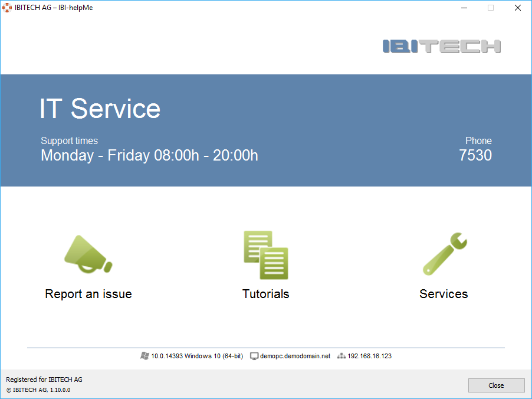This screenshot has width=532, height=399.
Task: Open the Tutorials documents icon
Action: click(265, 254)
